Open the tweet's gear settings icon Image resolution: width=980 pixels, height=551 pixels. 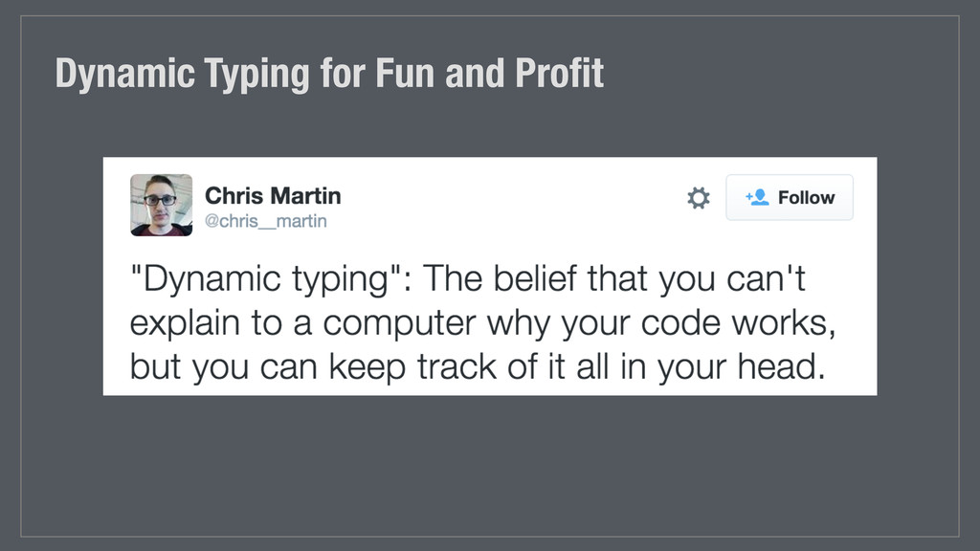tap(698, 198)
